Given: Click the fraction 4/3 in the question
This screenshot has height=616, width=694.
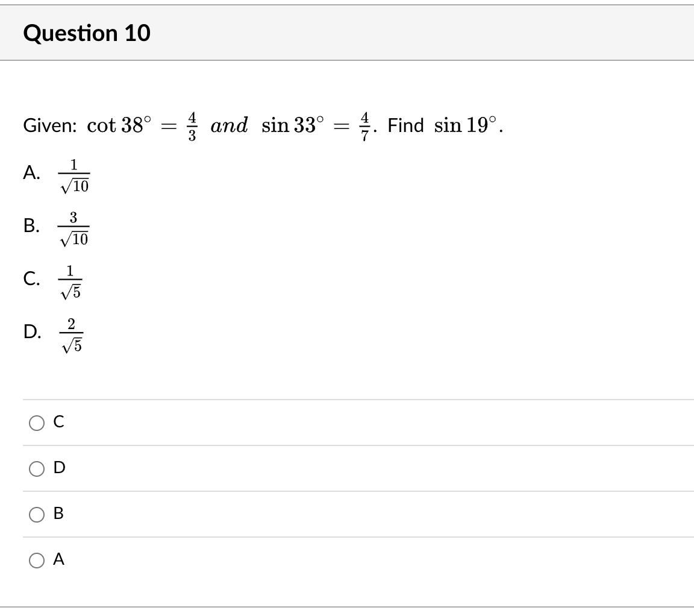Looking at the screenshot, I should pos(192,126).
